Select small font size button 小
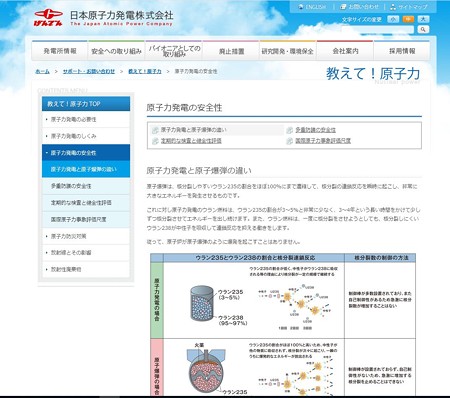450x398 pixels. pos(393,19)
